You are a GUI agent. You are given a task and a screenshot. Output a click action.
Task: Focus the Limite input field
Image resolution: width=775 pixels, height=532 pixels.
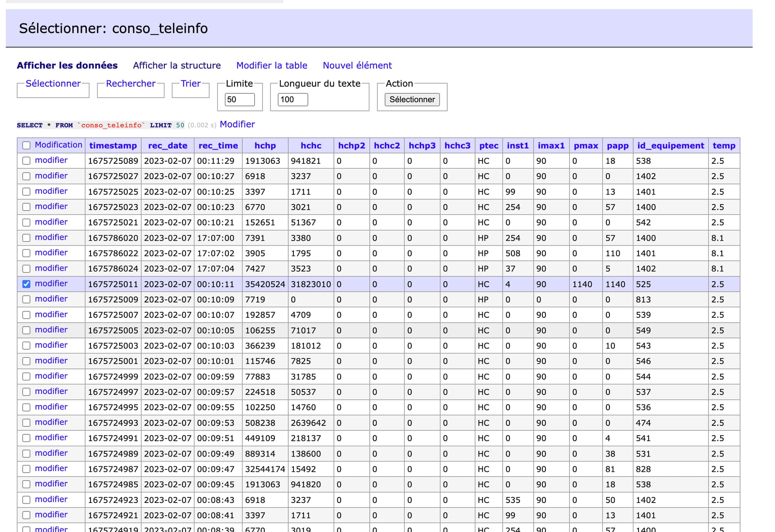click(x=239, y=100)
